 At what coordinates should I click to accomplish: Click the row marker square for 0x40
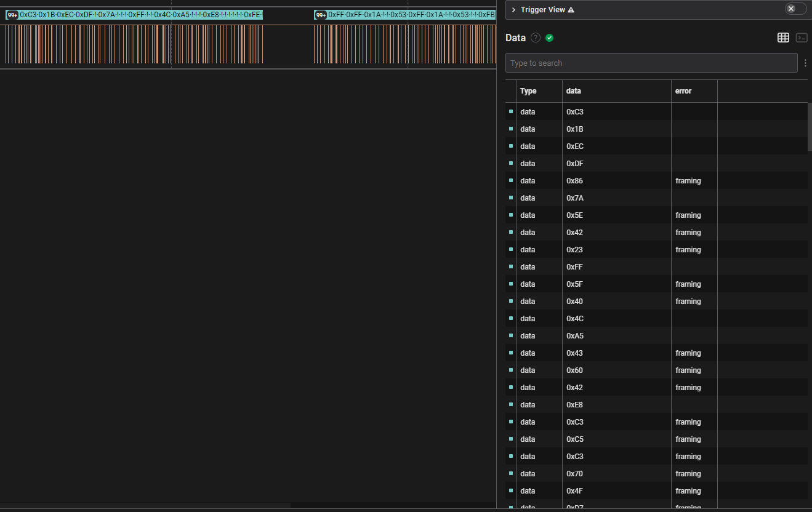pyautogui.click(x=511, y=301)
